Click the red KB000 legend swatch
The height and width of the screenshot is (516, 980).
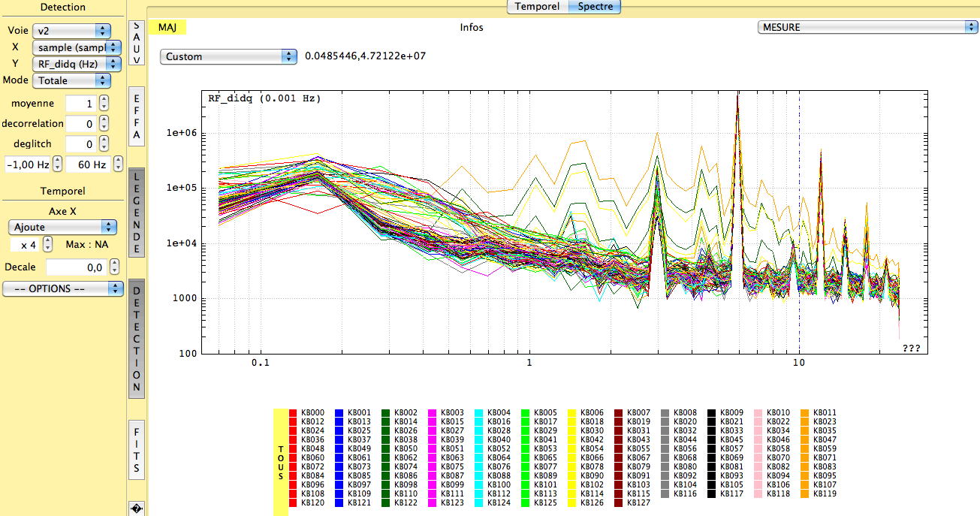[294, 412]
